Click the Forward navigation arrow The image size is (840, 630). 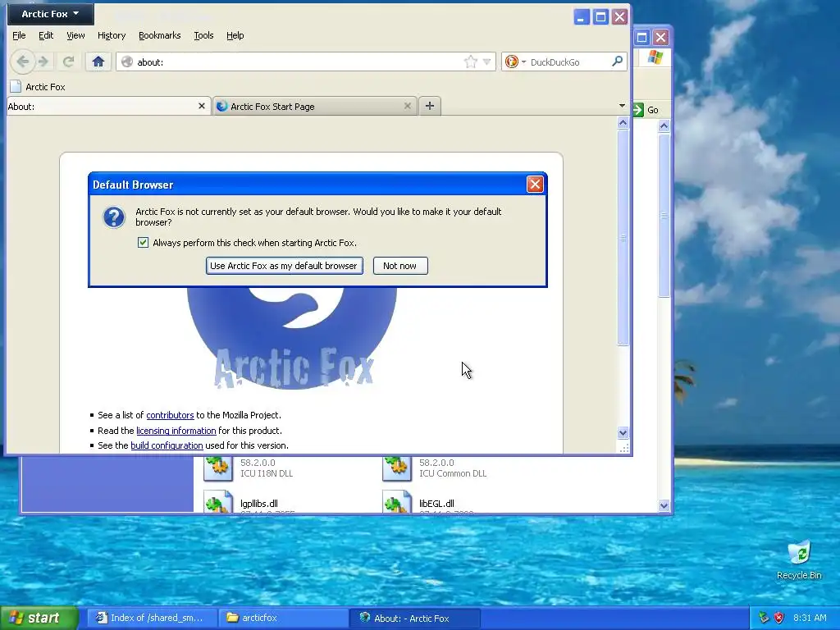pyautogui.click(x=44, y=62)
